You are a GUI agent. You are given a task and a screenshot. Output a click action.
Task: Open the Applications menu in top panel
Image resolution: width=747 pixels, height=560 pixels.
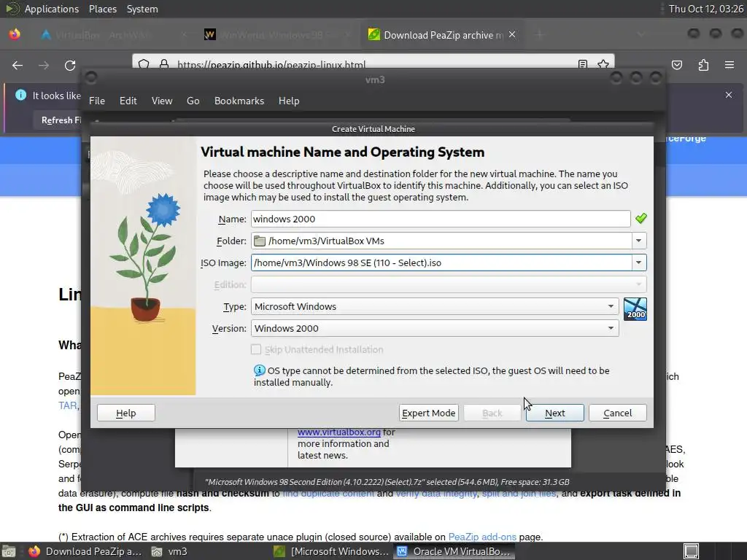52,9
